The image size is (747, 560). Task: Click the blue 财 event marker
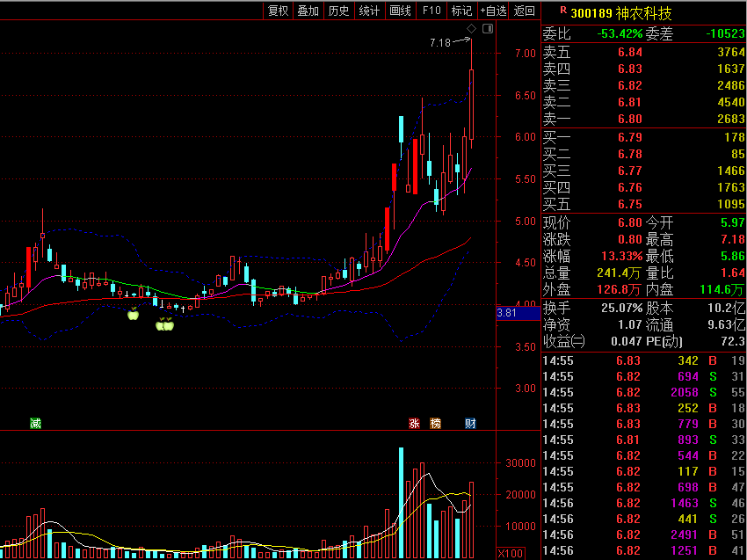point(470,423)
